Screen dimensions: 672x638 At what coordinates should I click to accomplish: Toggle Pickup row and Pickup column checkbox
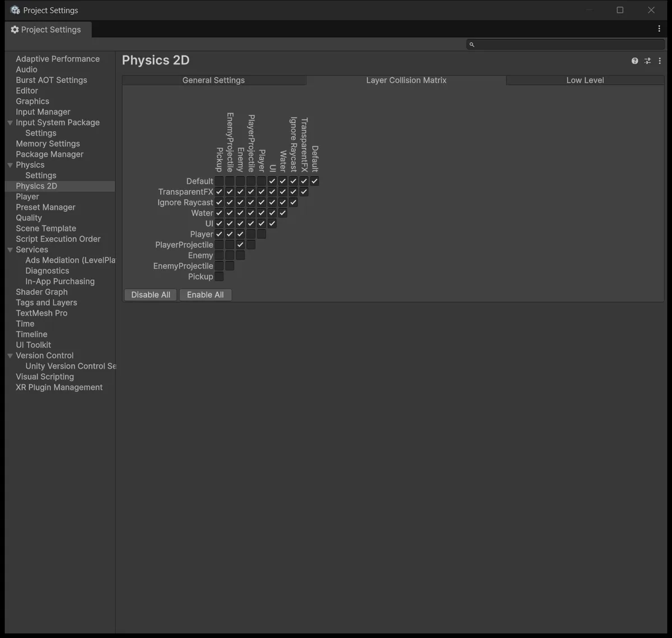pyautogui.click(x=219, y=277)
